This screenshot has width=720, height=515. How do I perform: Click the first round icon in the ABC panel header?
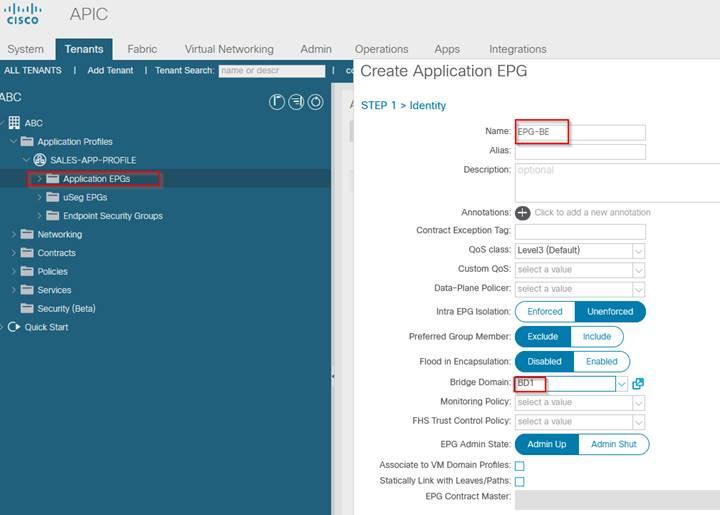pos(276,102)
